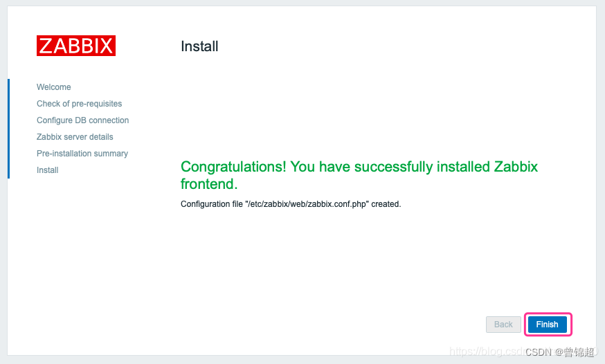Click the disabled Back button
The image size is (605, 364).
point(503,325)
